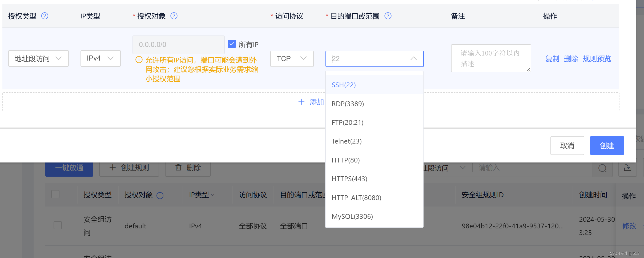This screenshot has width=644, height=258.
Task: Click plus icon on 创建规则 button
Action: pyautogui.click(x=112, y=168)
